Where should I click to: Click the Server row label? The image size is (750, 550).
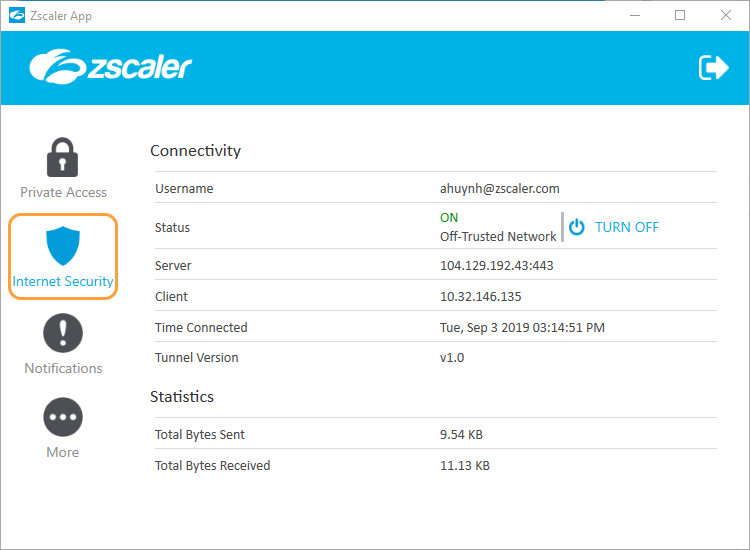point(173,266)
